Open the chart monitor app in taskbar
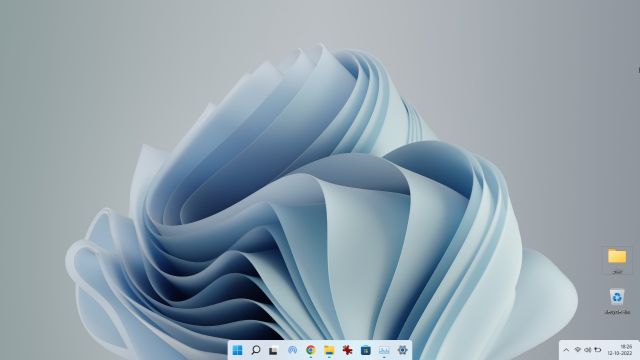 [x=384, y=350]
